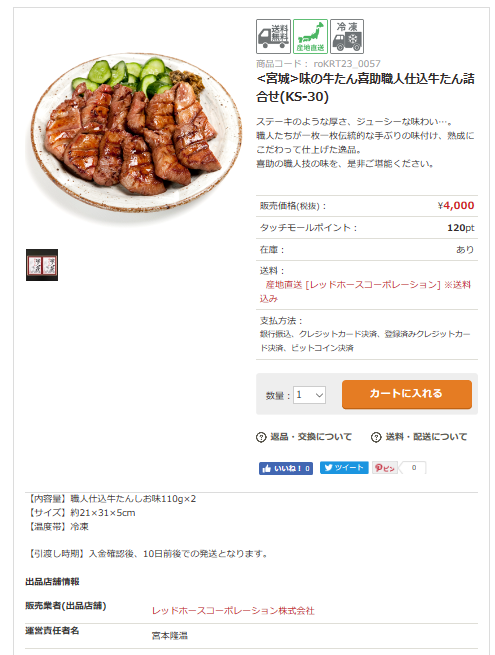Viewport: 495px width, 655px height.
Task: Click the question mark icon for shipping and delivery
Action: click(x=376, y=437)
